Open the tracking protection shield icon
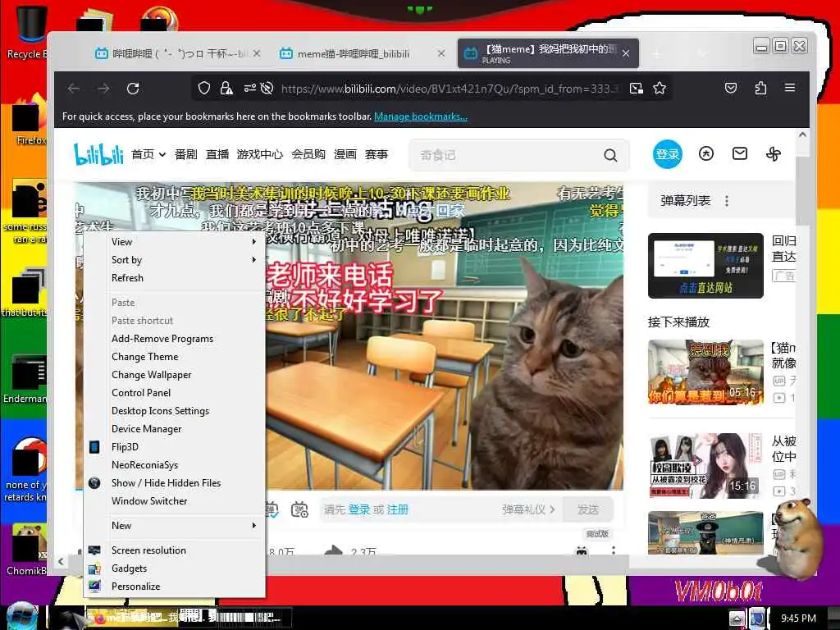This screenshot has width=840, height=630. click(x=203, y=89)
